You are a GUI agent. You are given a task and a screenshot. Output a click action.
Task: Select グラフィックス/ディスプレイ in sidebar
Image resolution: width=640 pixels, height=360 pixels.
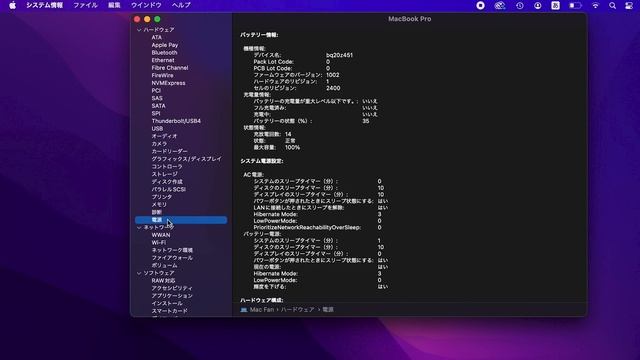click(187, 159)
